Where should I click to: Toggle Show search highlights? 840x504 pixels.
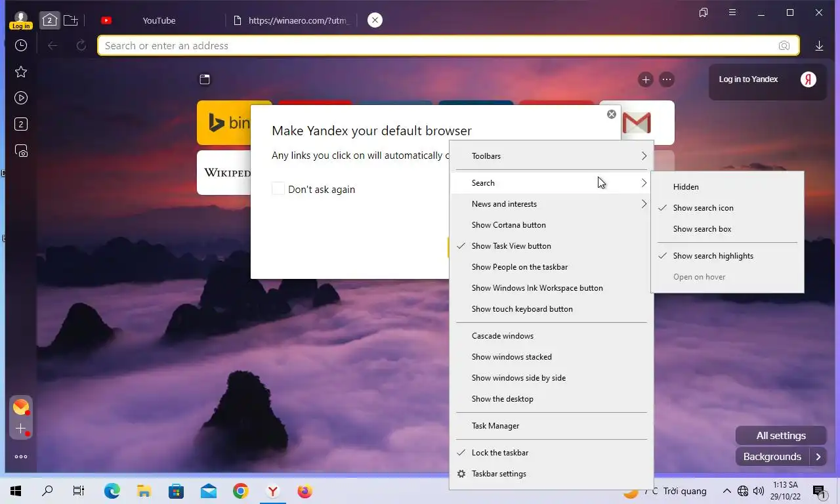[x=727, y=256]
